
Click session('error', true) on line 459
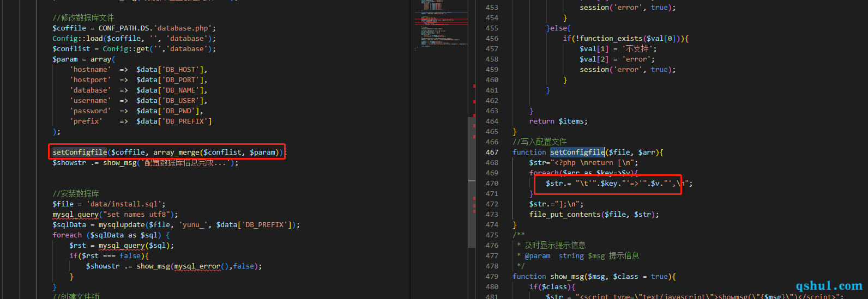[x=628, y=70]
